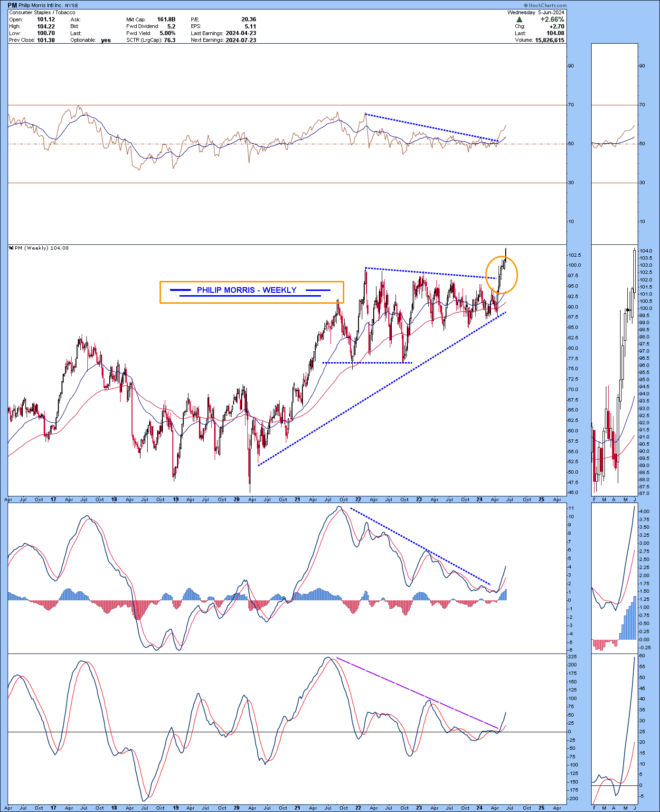Click the candlestick icon beside PM (Weekly)
Screen dimensions: 660x812
pos(11,248)
